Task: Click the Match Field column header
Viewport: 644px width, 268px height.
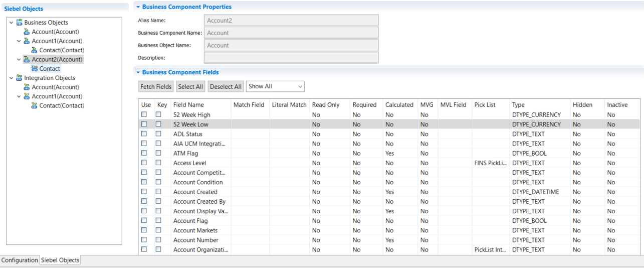Action: coord(250,105)
